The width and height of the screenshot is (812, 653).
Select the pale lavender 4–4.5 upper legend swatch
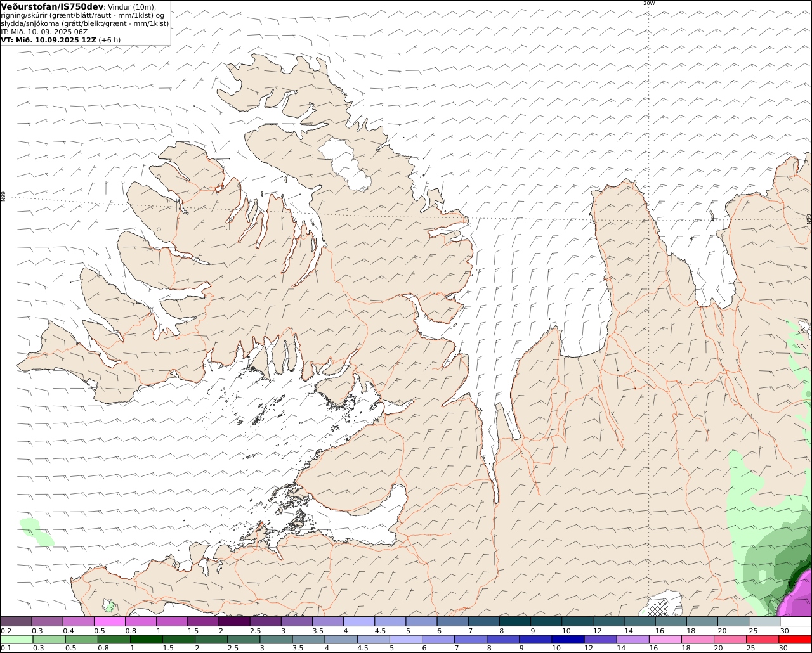point(359,621)
